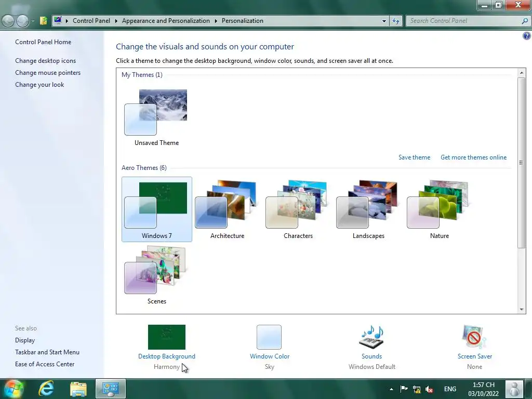Click the Sounds piano notes icon

[x=371, y=337]
